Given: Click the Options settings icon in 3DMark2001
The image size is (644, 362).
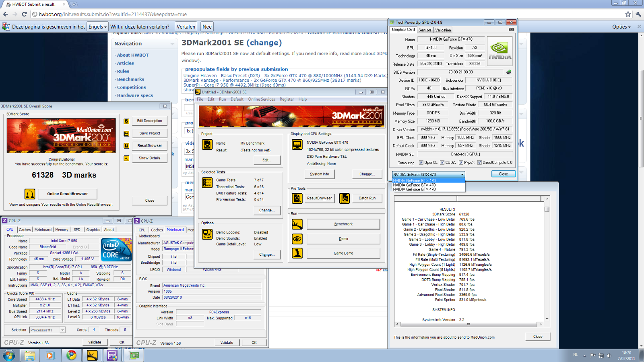Looking at the screenshot, I should 207,234.
